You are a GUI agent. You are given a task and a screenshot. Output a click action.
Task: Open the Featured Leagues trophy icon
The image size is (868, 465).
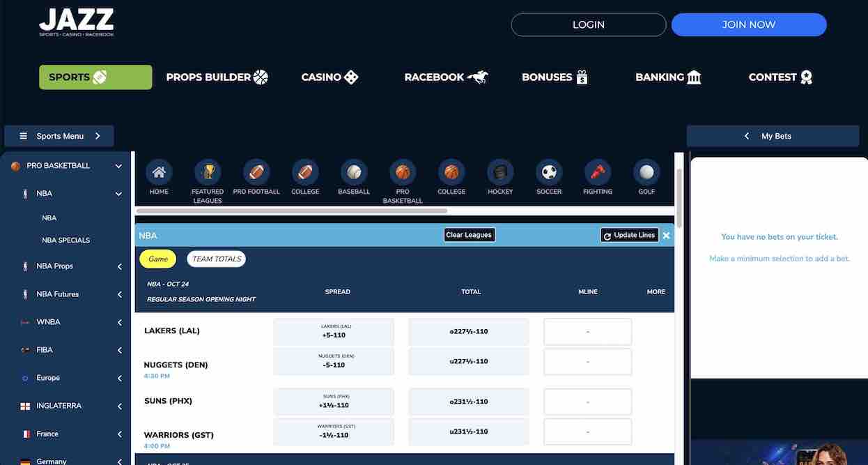pyautogui.click(x=207, y=174)
